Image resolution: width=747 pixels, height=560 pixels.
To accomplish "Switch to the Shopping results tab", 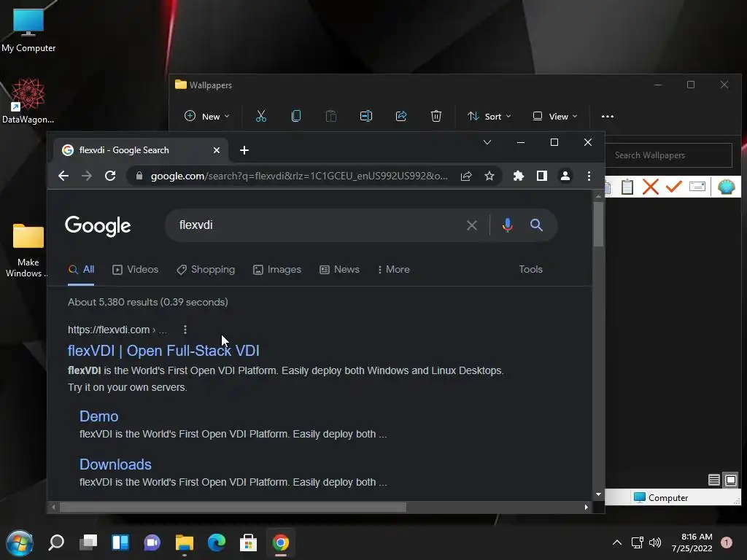I will click(x=205, y=270).
